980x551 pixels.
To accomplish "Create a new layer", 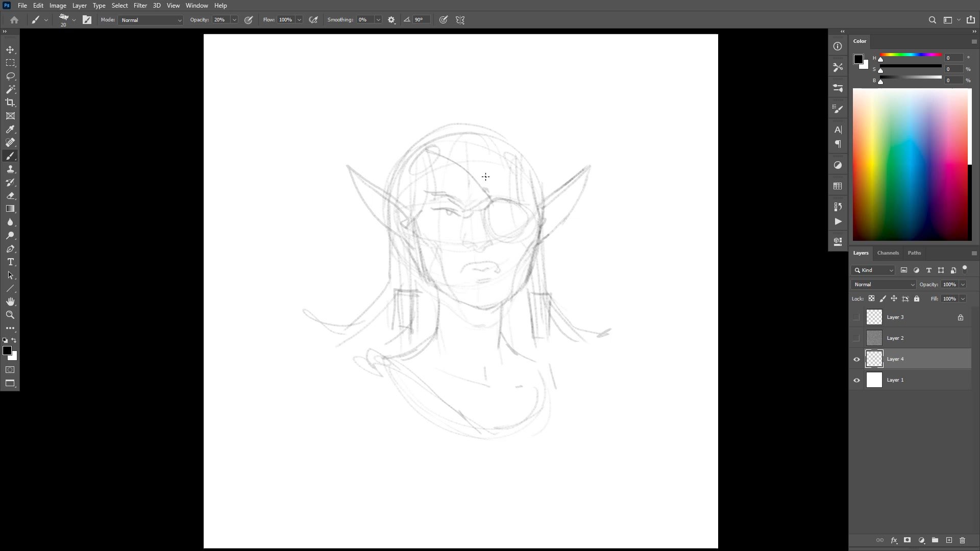I will point(949,540).
